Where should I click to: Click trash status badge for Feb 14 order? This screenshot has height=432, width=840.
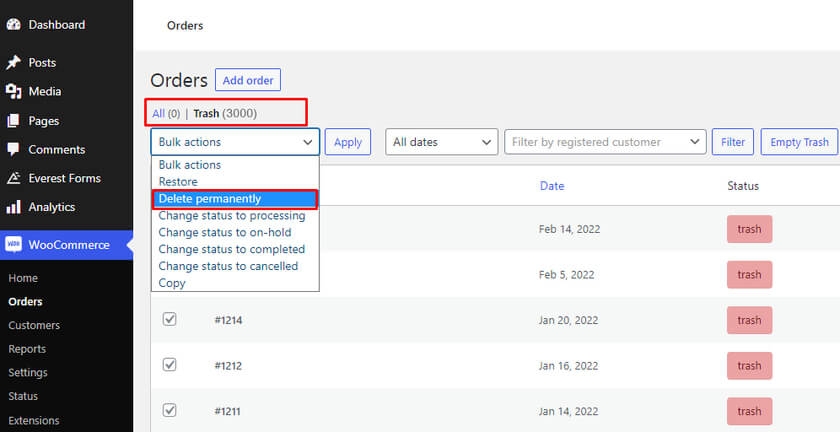tap(749, 229)
